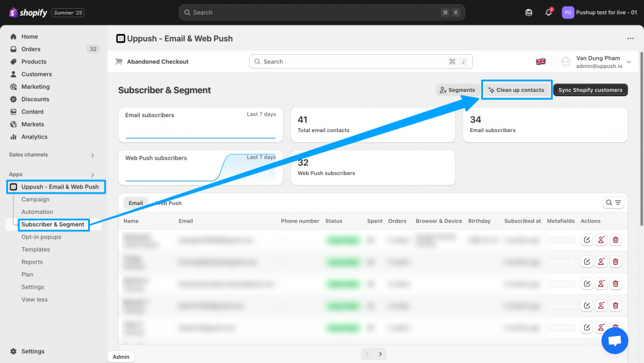644x363 pixels.
Task: Select the Email tab
Action: pyautogui.click(x=136, y=203)
